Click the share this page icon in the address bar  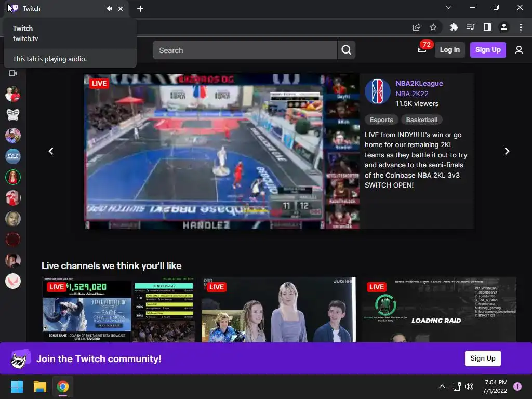(x=417, y=27)
